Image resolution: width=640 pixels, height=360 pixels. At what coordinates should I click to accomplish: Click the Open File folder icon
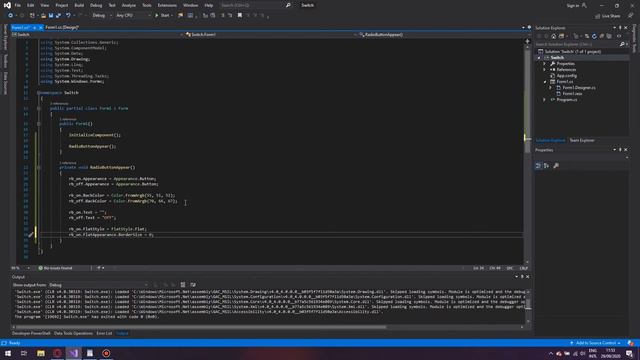pos(43,16)
